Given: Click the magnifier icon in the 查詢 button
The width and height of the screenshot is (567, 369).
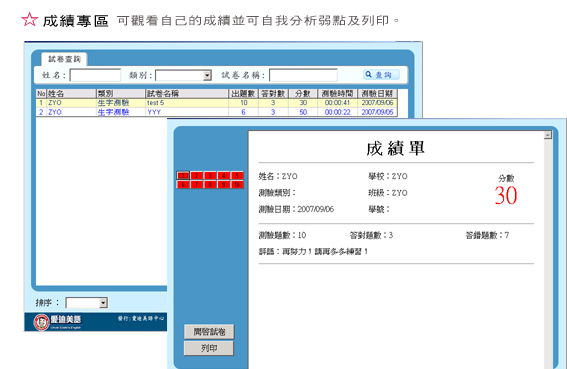Looking at the screenshot, I should click(368, 74).
